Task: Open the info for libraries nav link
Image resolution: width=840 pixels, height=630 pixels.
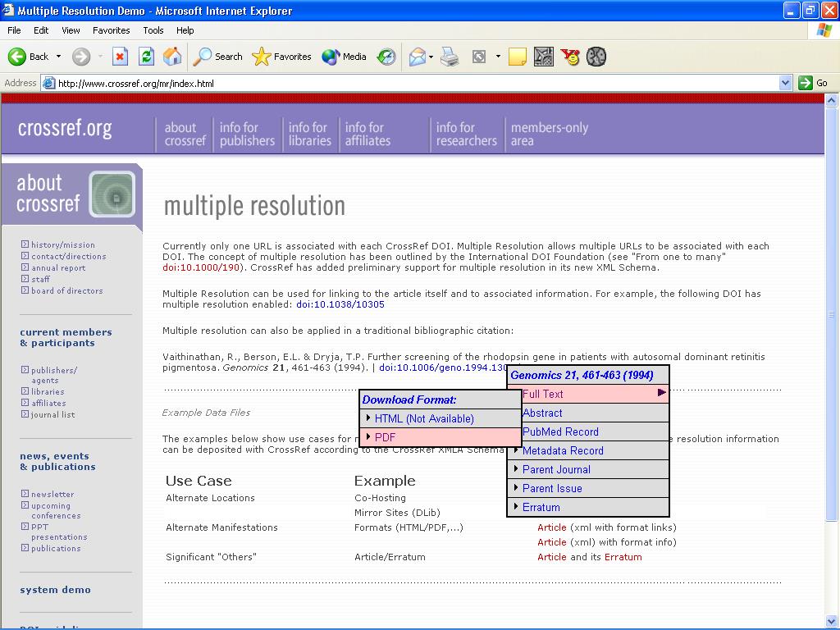Action: tap(309, 134)
